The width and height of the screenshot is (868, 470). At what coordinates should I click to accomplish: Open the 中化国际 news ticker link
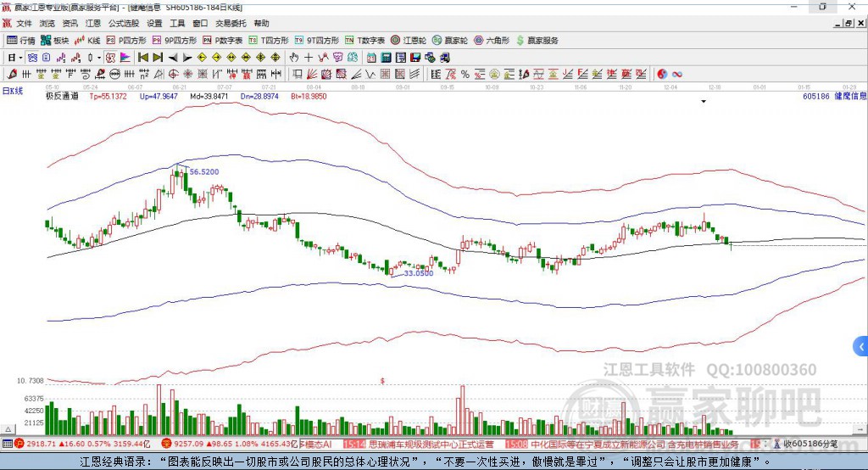[x=635, y=444]
